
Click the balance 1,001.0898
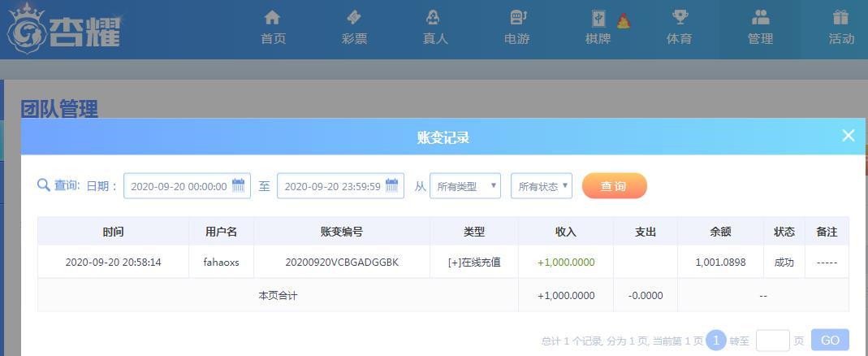[x=721, y=263]
